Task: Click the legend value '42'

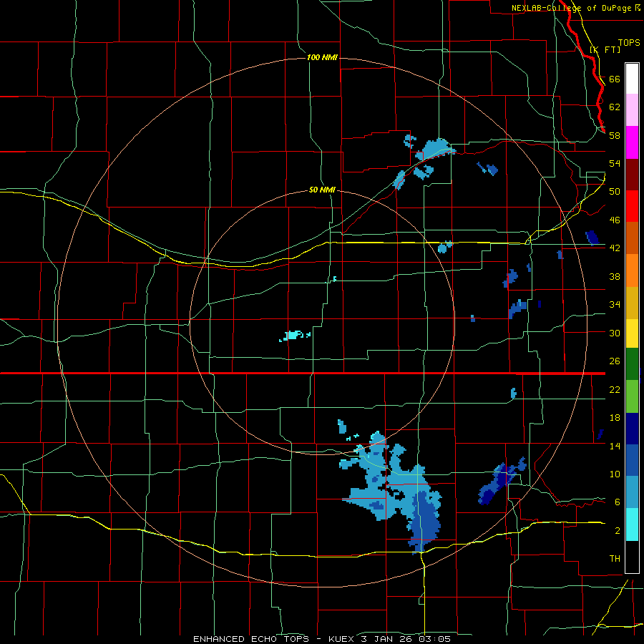Action: 615,248
